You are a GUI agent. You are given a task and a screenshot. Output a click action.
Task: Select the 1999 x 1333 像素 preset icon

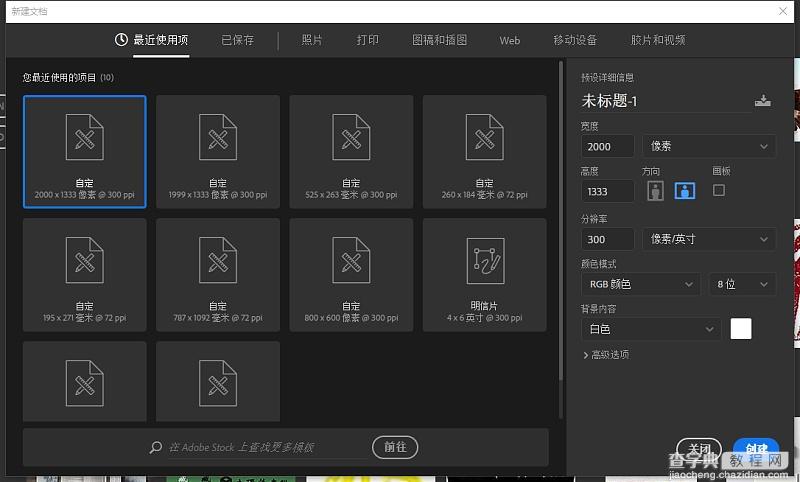point(218,137)
